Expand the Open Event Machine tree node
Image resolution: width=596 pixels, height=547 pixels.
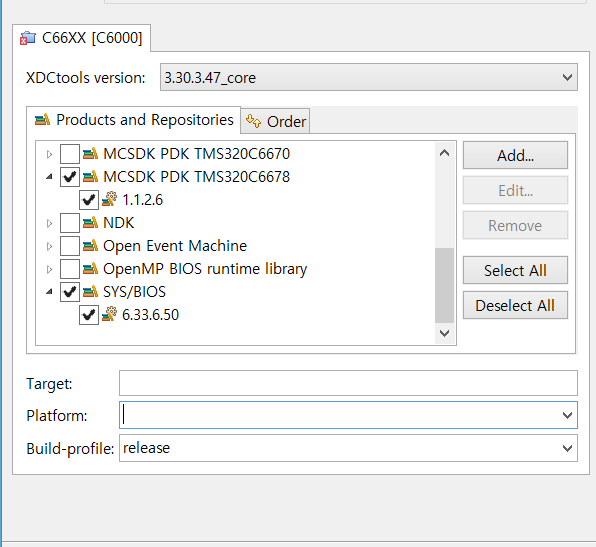49,246
